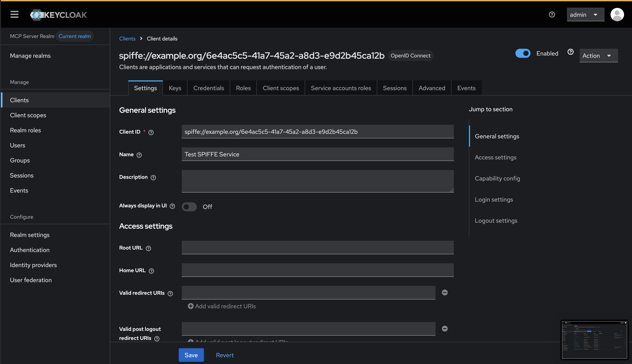Click the Description text area
The height and width of the screenshot is (364, 632).
pos(317,181)
